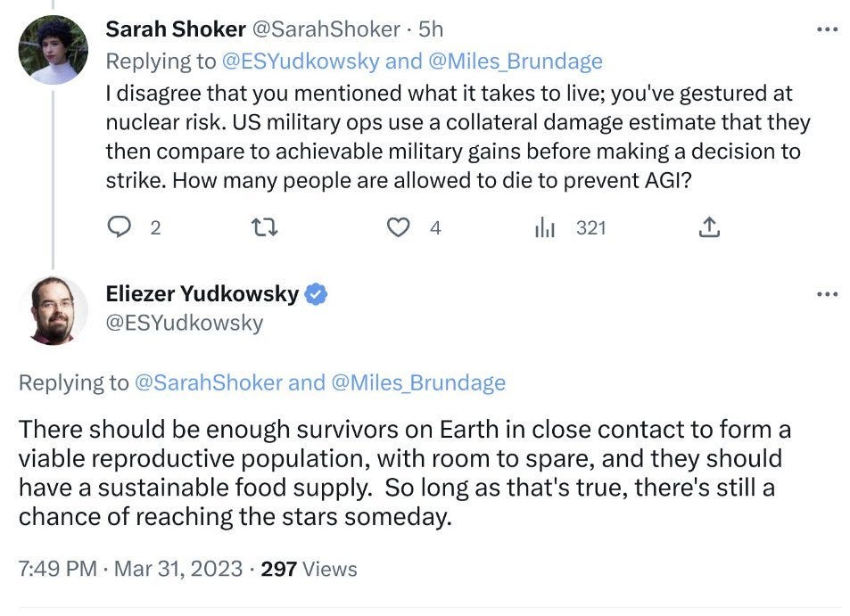This screenshot has width=850, height=616.
Task: Open the more options menu on Eliezer's tweet
Action: pyautogui.click(x=827, y=294)
